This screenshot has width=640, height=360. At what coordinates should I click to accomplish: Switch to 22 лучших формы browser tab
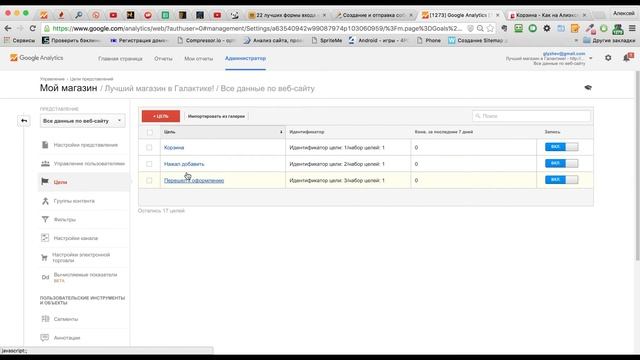point(286,15)
